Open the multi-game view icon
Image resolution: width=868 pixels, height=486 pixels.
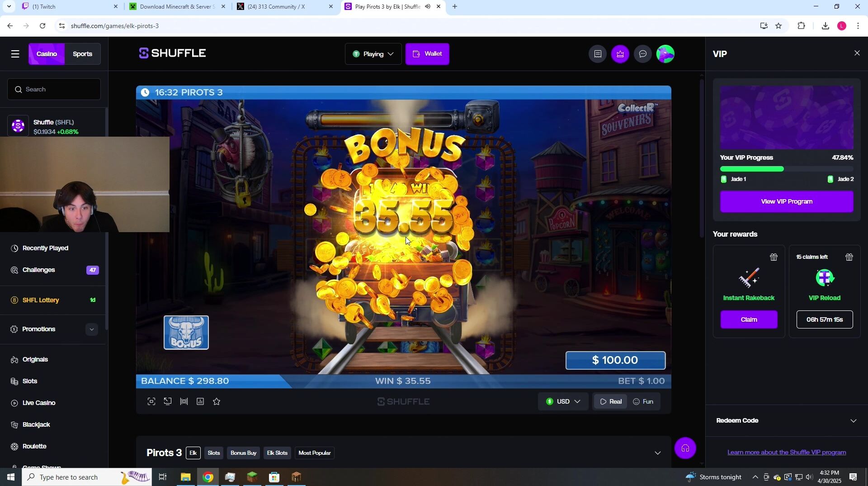[184, 401]
